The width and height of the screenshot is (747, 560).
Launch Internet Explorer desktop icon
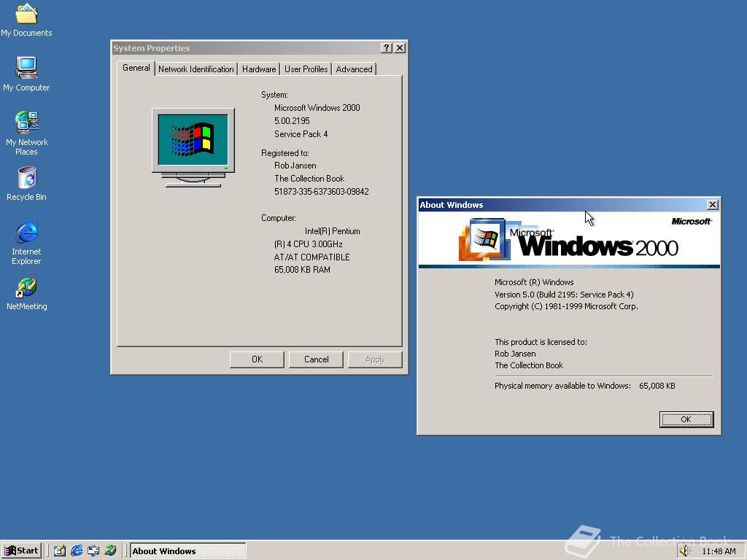pos(27,243)
